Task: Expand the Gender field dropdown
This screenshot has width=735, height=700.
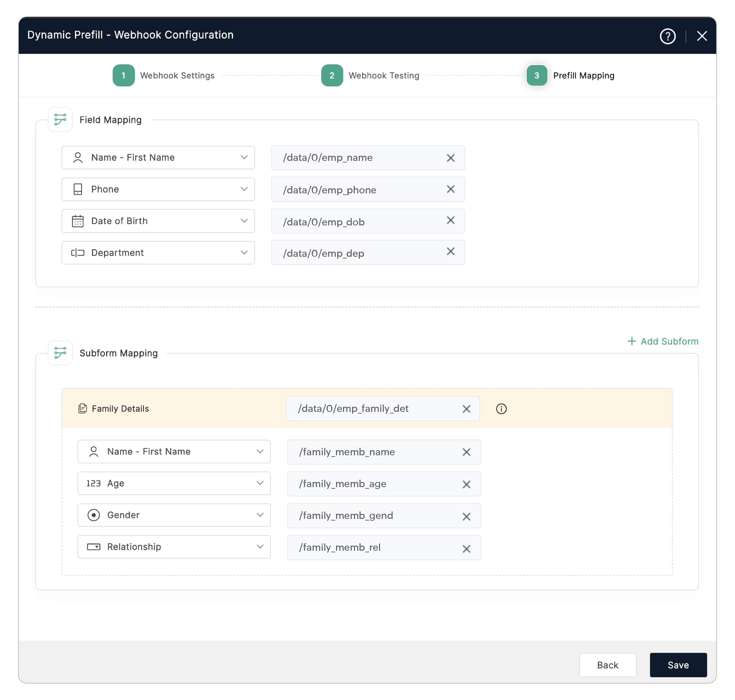Action: point(259,515)
